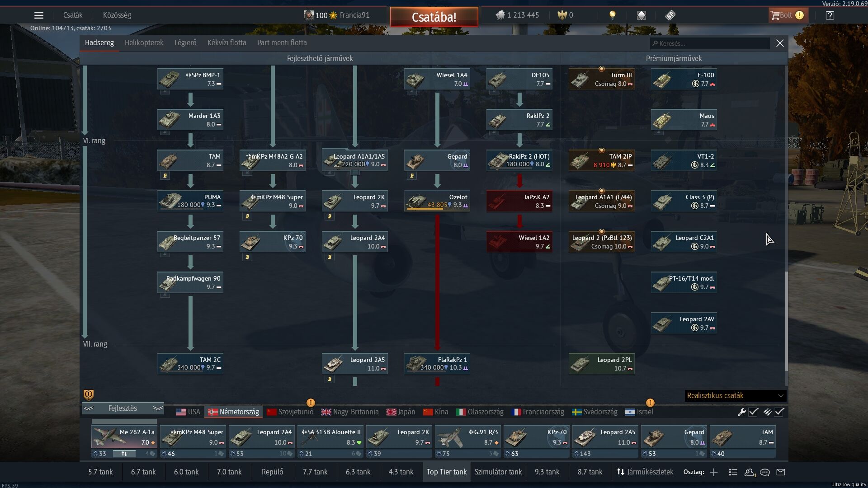This screenshot has width=868, height=488.
Task: Add squad member with plus icon
Action: click(714, 472)
